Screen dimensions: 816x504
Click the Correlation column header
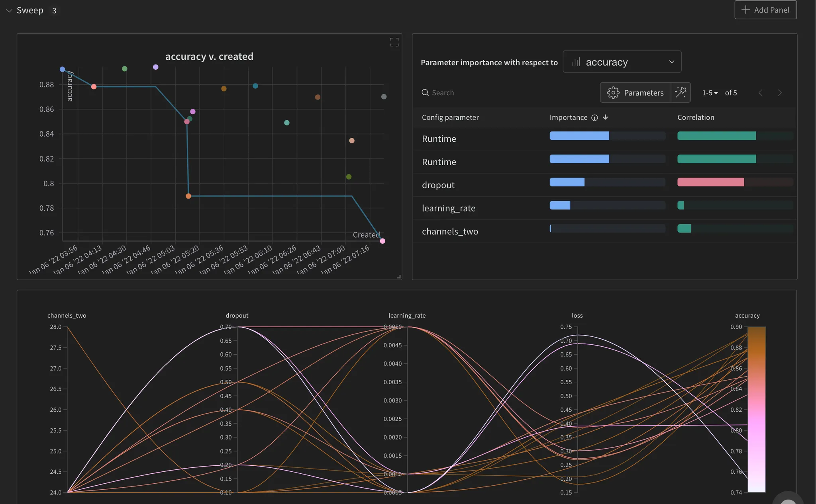click(696, 117)
